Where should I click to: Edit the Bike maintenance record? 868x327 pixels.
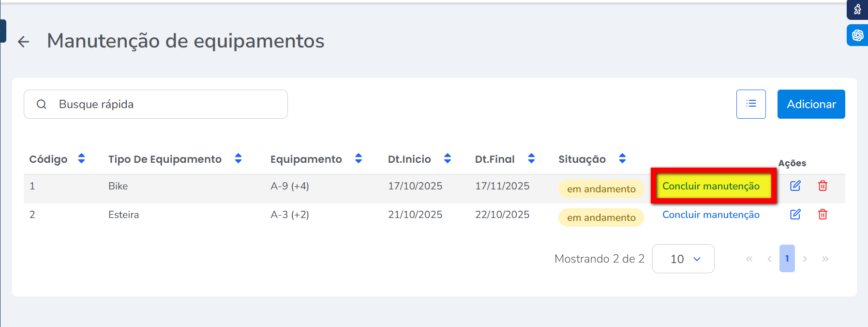click(795, 186)
